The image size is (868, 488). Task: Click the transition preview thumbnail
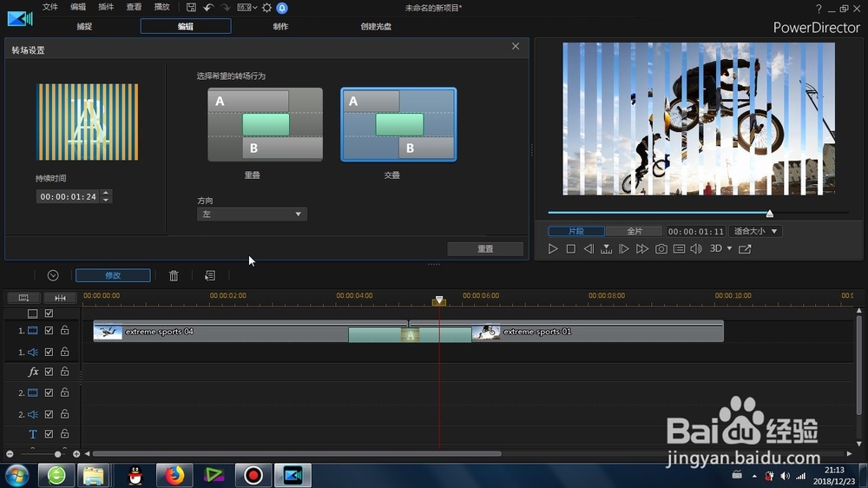pyautogui.click(x=88, y=122)
